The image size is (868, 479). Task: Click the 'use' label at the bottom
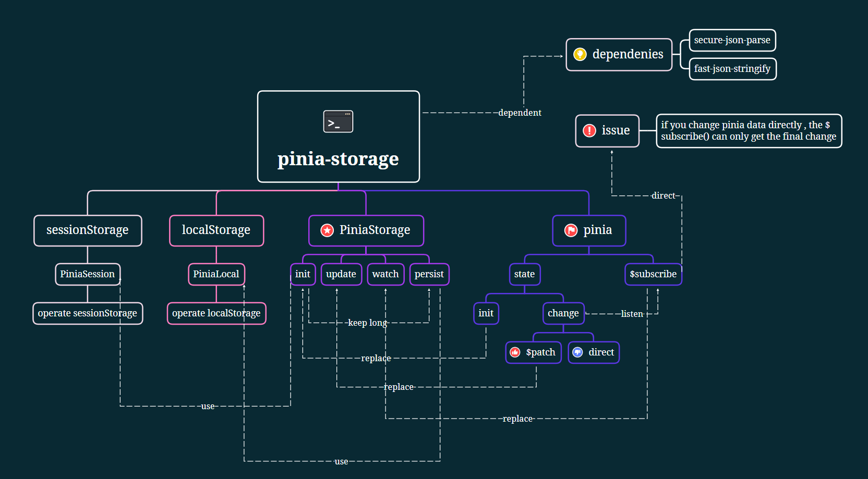tap(341, 461)
